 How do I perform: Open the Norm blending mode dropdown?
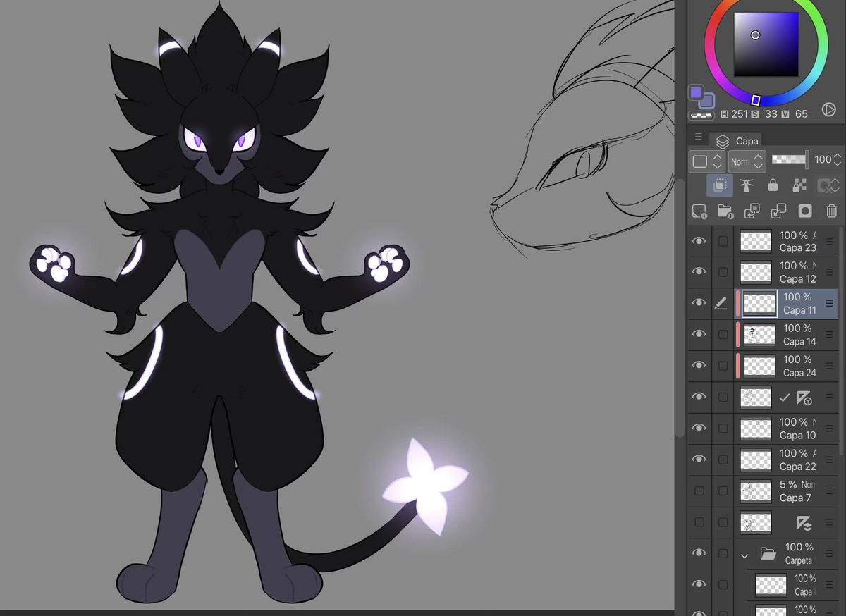click(x=747, y=161)
